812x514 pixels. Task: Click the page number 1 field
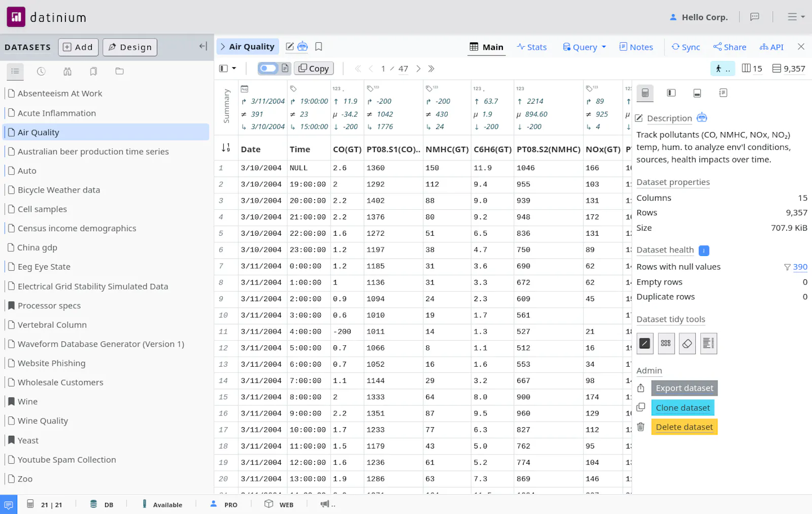pyautogui.click(x=383, y=69)
